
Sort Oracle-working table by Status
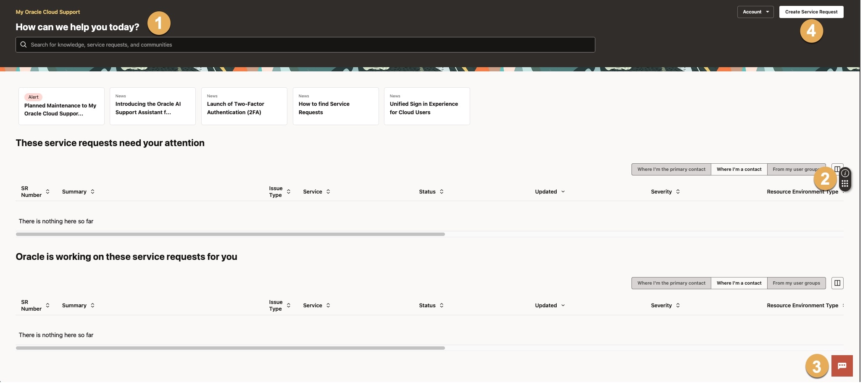(x=442, y=305)
